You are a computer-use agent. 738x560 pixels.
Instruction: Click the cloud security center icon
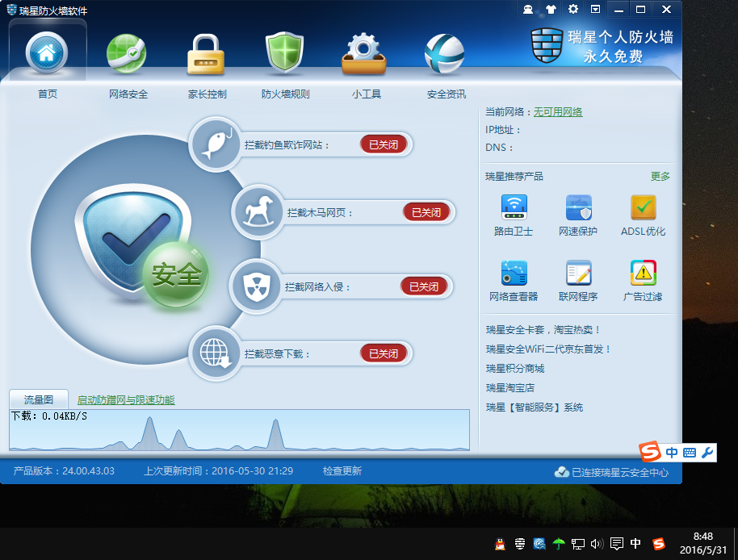[x=561, y=472]
